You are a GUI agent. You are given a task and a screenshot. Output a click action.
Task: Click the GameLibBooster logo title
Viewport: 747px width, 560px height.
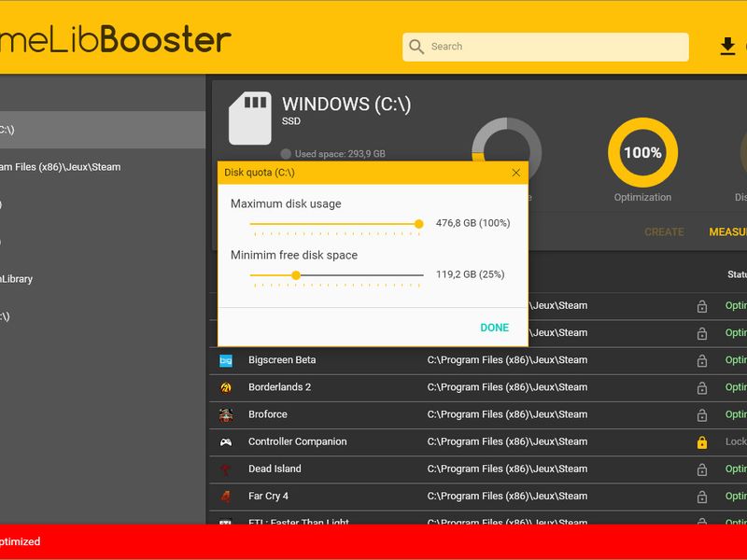pos(115,39)
